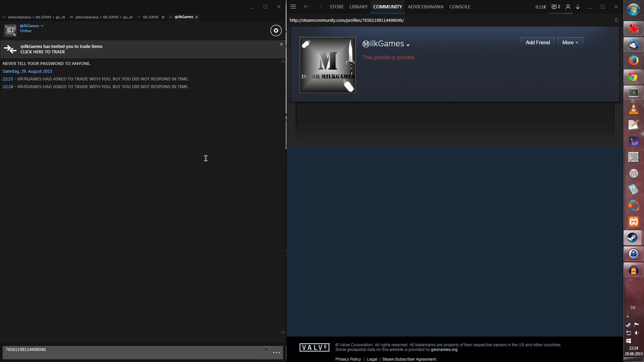This screenshot has width=644, height=362.
Task: Click the Add Friend button
Action: [537, 43]
